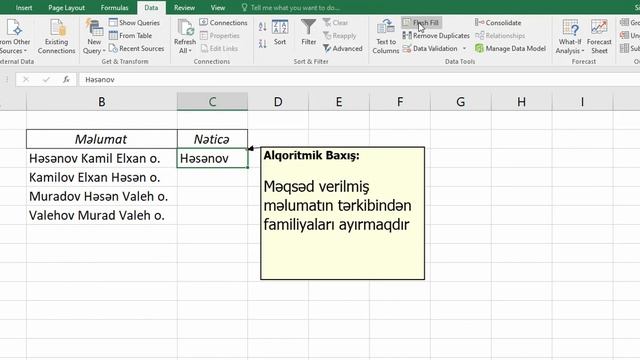This screenshot has height=360, width=640.
Task: Click the Data Validation icon
Action: click(x=407, y=49)
